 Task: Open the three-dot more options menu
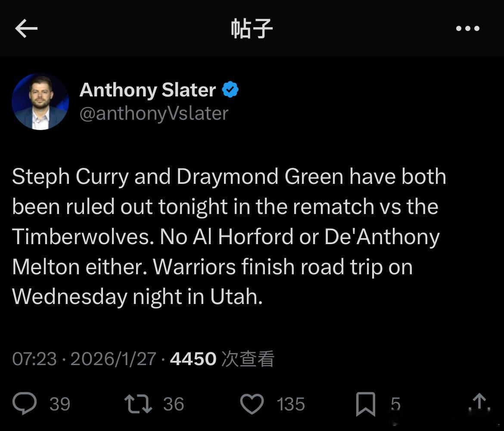click(468, 29)
